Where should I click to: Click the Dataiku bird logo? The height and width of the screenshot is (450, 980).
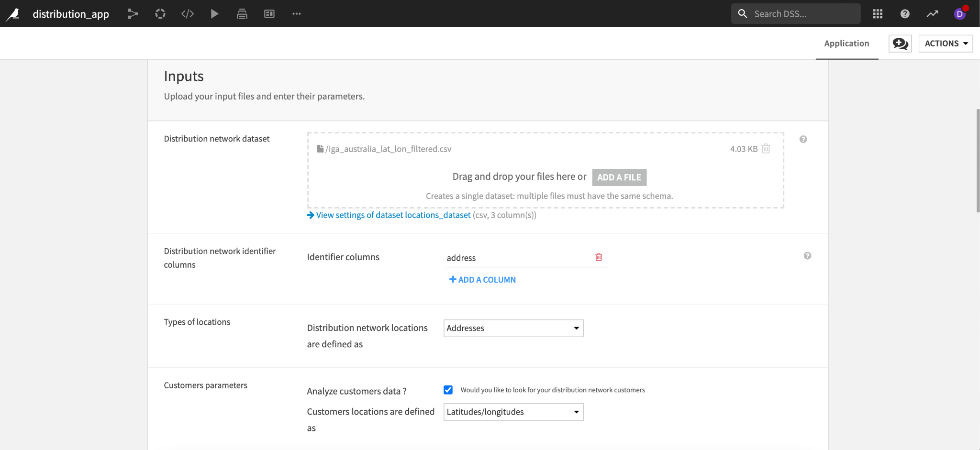coord(13,14)
